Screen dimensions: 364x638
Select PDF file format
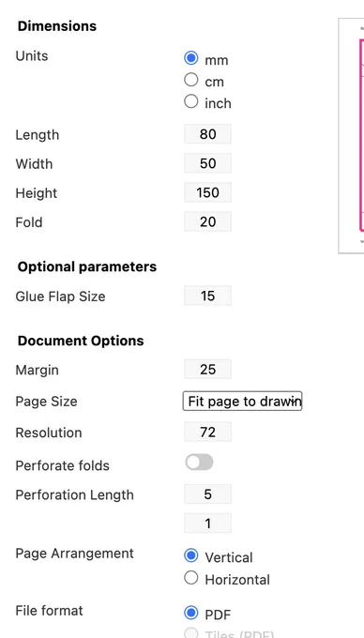(x=190, y=613)
